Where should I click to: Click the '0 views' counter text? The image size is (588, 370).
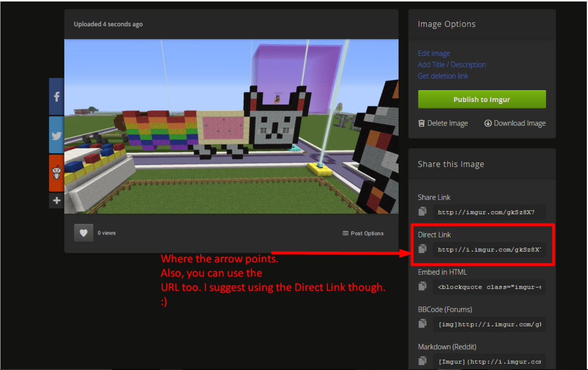coord(107,233)
